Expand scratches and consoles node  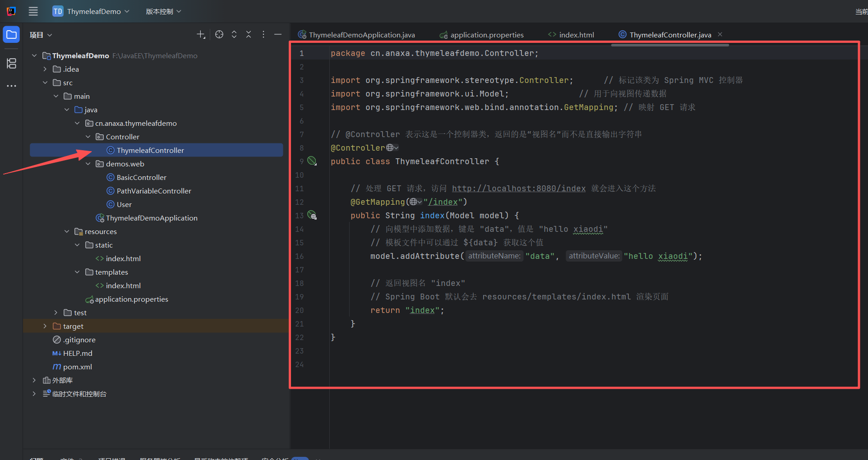(x=34, y=394)
